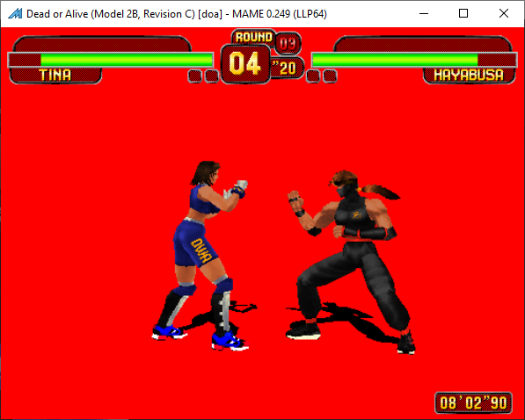Click the HAYABUSA name plate

(469, 76)
